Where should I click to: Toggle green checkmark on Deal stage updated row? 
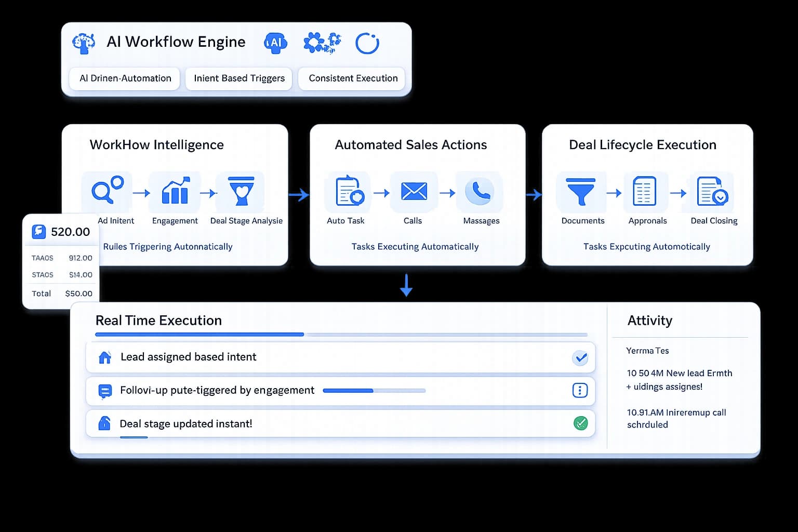click(x=580, y=423)
